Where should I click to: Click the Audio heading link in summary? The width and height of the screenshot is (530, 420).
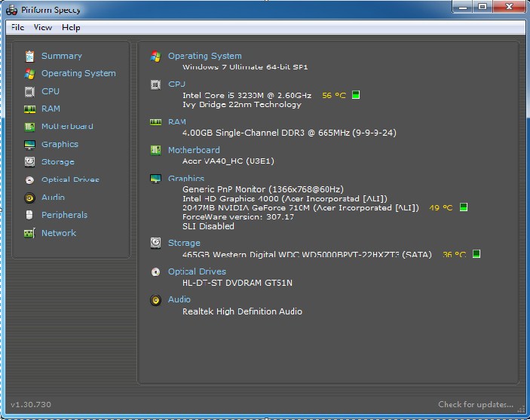[179, 299]
